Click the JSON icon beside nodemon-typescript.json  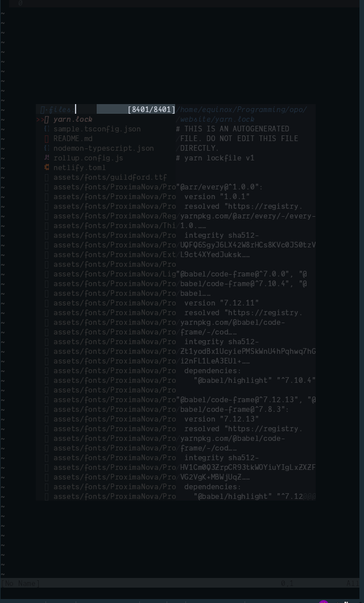[47, 148]
